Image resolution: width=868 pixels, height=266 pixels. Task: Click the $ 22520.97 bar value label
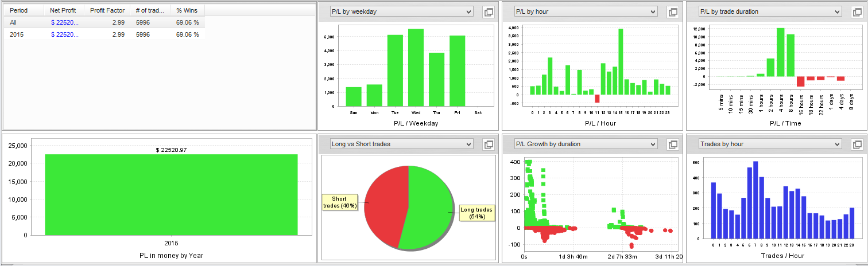tap(172, 150)
